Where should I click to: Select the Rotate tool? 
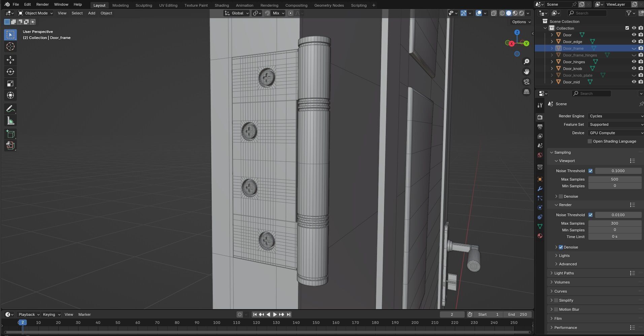pos(10,72)
